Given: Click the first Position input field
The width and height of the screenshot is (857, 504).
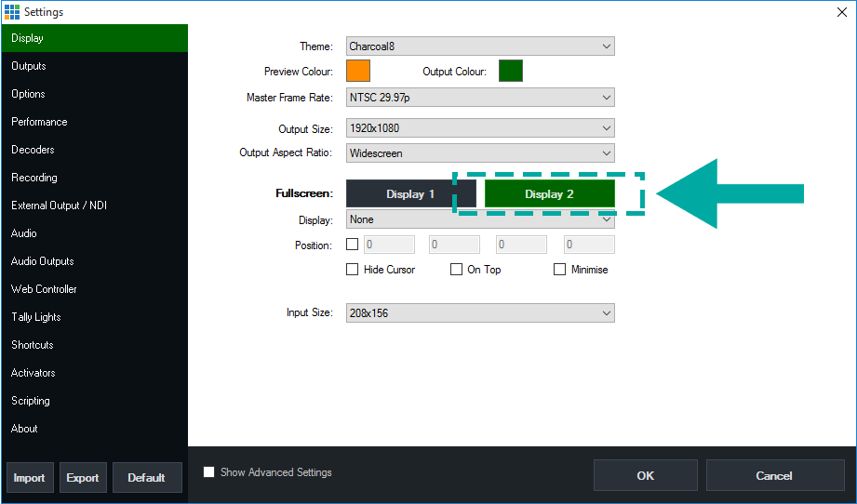Looking at the screenshot, I should [x=389, y=245].
